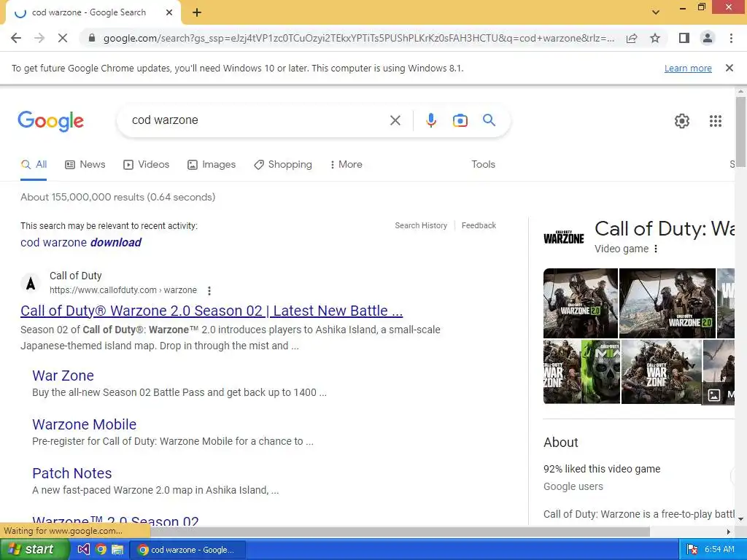This screenshot has width=747, height=560.
Task: Open Google apps grid
Action: pyautogui.click(x=716, y=121)
